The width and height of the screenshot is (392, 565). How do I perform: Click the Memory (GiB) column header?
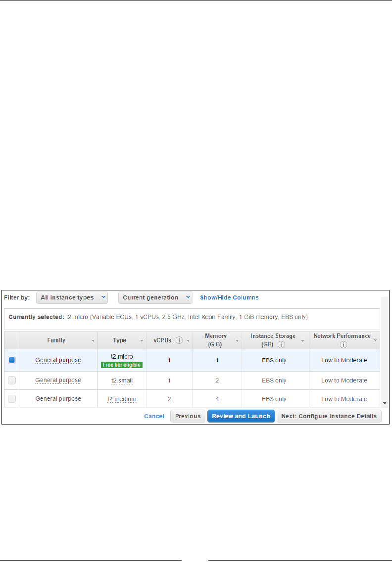[216, 340]
